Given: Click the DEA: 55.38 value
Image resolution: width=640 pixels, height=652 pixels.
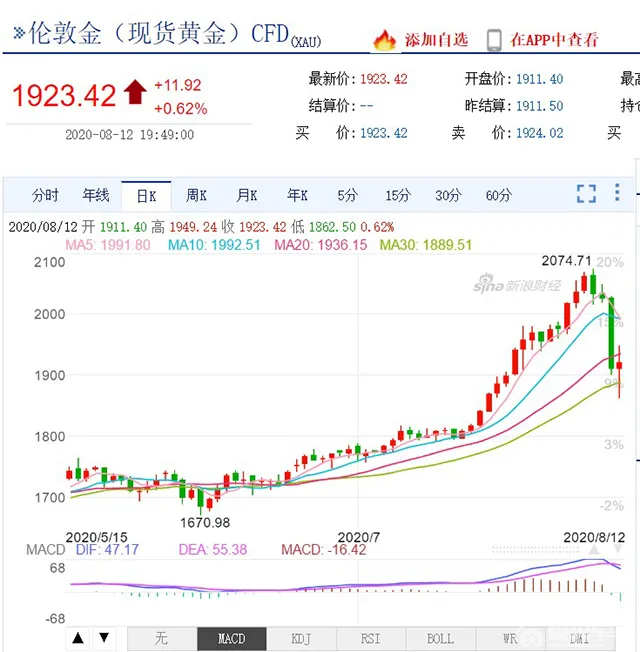Looking at the screenshot, I should point(213,550).
